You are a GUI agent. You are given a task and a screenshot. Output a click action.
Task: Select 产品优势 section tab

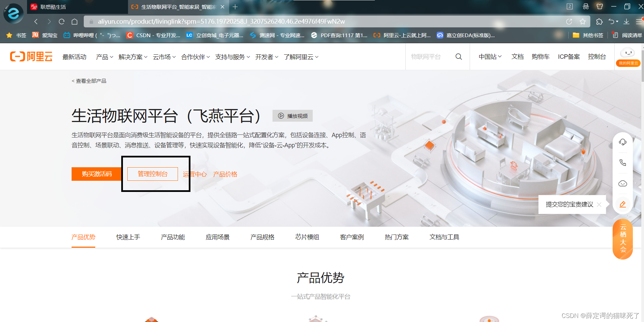click(x=83, y=237)
